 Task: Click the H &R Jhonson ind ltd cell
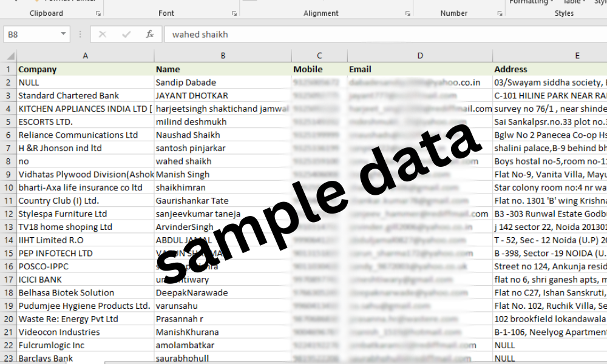tap(86, 148)
